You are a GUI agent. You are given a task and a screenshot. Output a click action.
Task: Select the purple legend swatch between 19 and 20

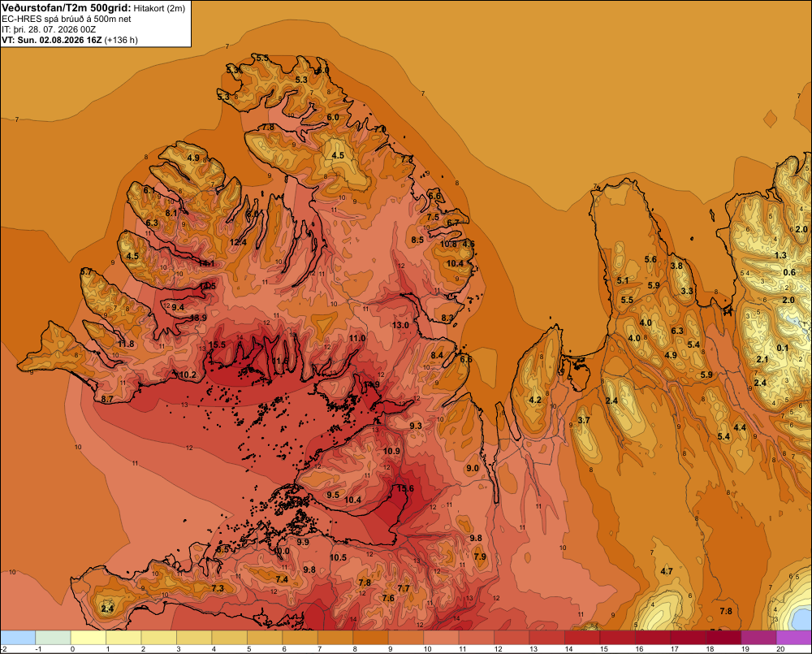pos(758,638)
